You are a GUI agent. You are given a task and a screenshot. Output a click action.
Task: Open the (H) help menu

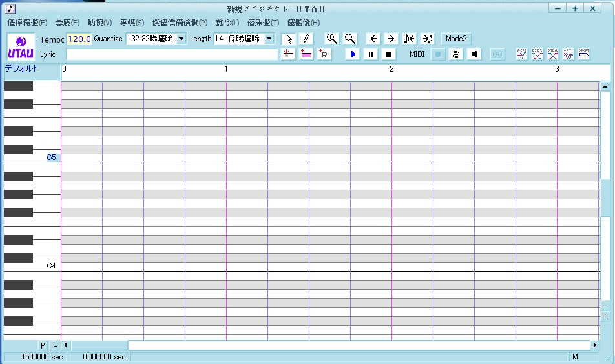pos(304,23)
